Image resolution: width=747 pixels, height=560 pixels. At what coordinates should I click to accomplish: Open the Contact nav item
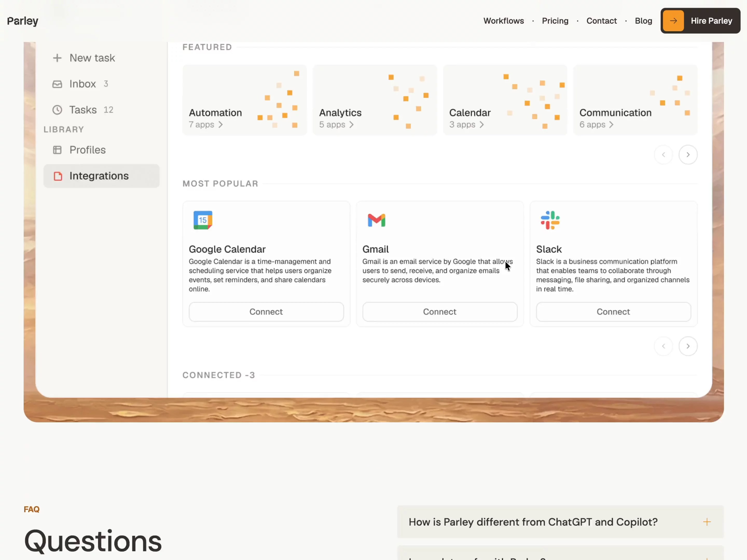(601, 21)
